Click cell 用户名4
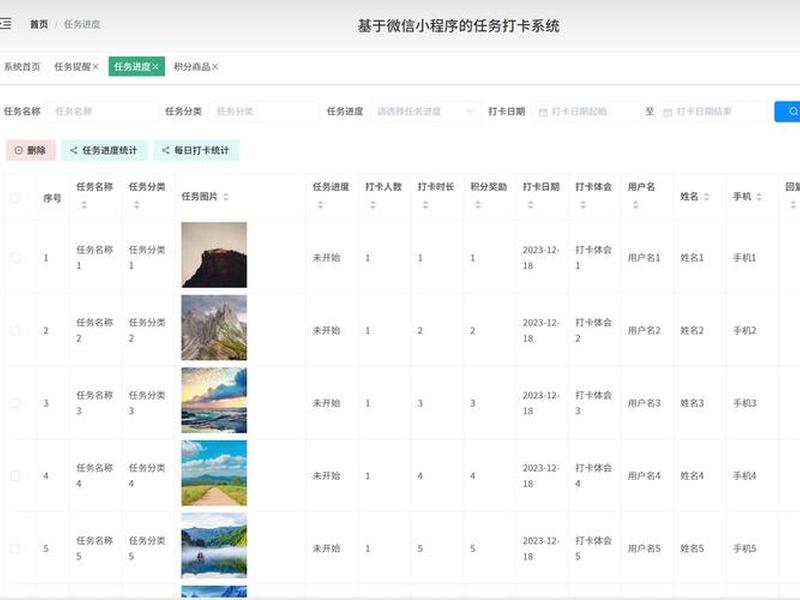 pos(644,476)
